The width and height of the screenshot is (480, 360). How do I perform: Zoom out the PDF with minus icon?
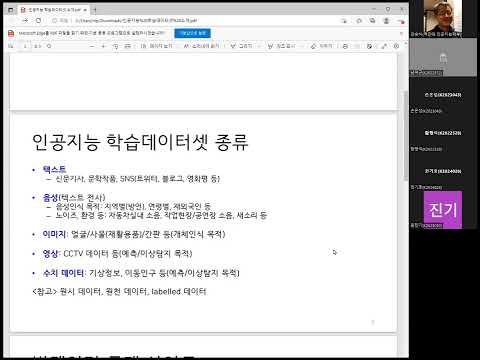tap(92, 46)
